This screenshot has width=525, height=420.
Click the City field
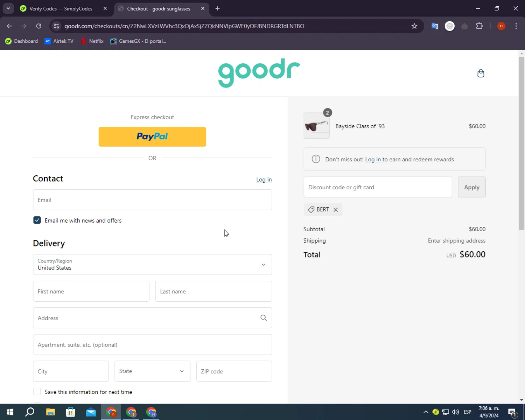pyautogui.click(x=71, y=371)
